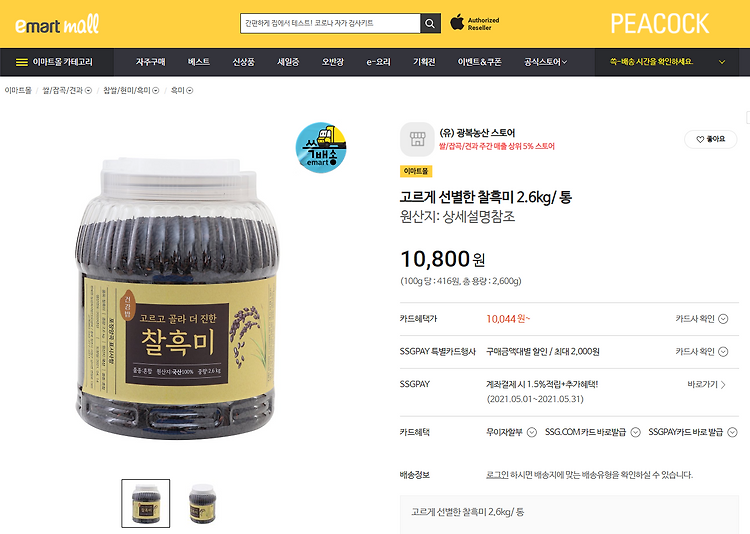Expand the 쌀/잡곡/견과 breadcrumb dropdown
This screenshot has width=750, height=534.
click(88, 90)
